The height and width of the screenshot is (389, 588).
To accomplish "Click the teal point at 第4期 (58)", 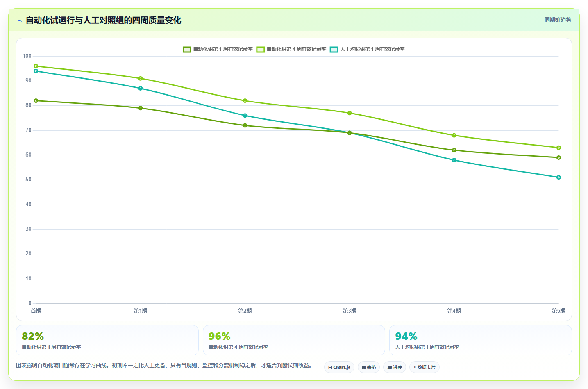I will (x=454, y=160).
